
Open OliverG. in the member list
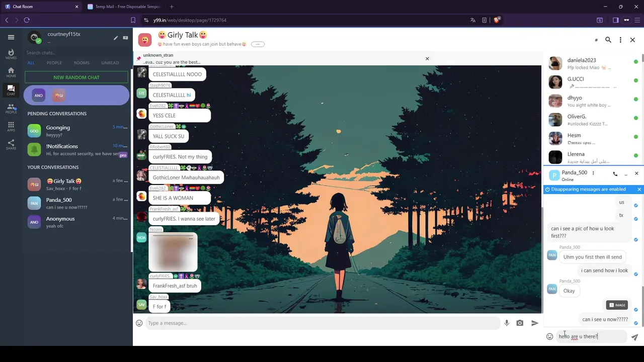pyautogui.click(x=593, y=120)
